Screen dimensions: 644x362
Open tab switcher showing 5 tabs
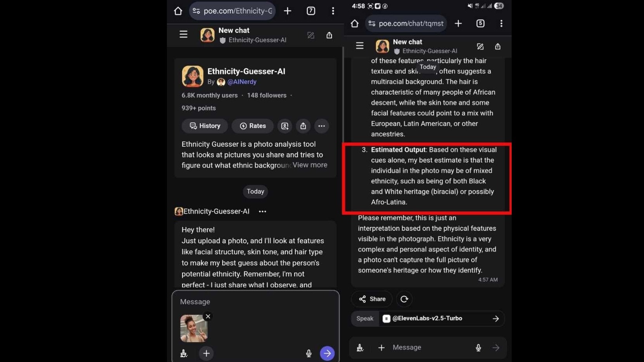[x=481, y=24]
